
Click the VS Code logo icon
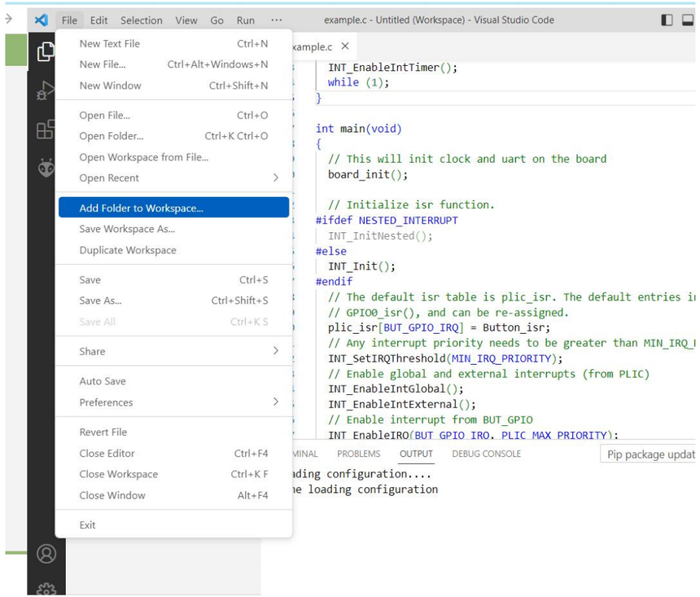coord(42,20)
